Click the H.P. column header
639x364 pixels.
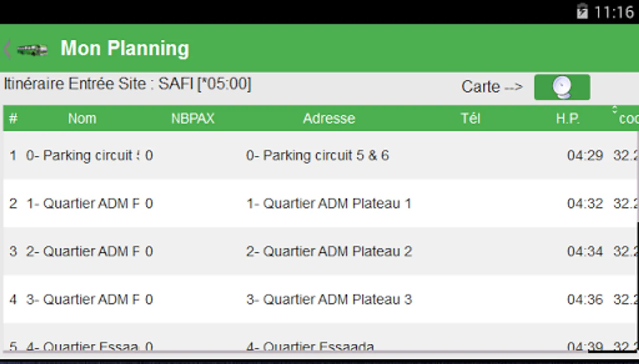pyautogui.click(x=567, y=119)
